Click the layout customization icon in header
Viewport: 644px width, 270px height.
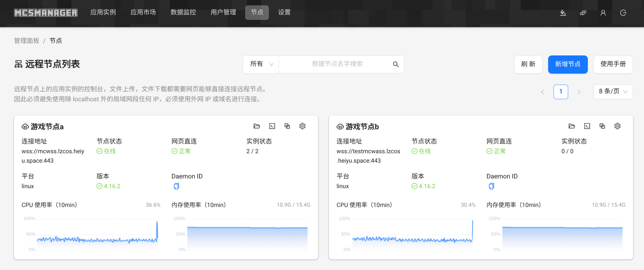coord(583,13)
